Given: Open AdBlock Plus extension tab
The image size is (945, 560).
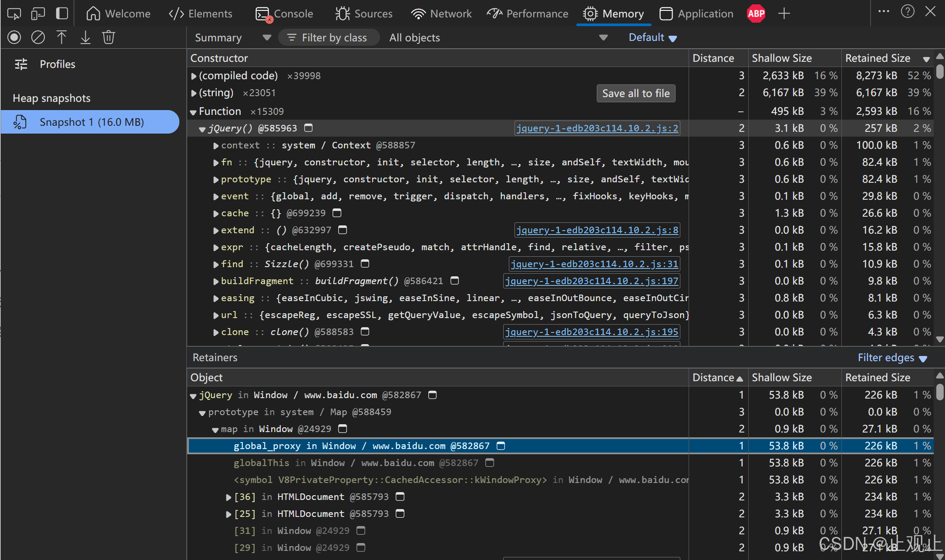Looking at the screenshot, I should click(x=756, y=13).
